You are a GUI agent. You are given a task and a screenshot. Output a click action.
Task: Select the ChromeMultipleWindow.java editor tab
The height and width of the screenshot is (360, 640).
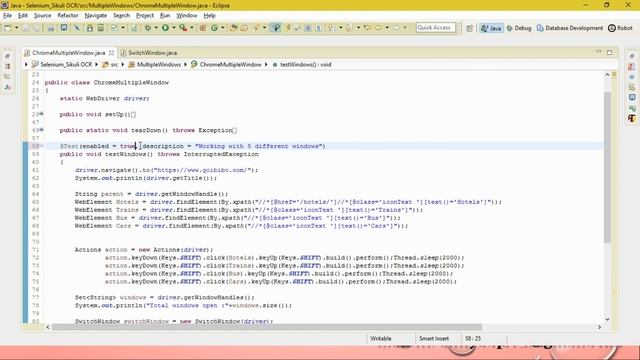point(68,53)
